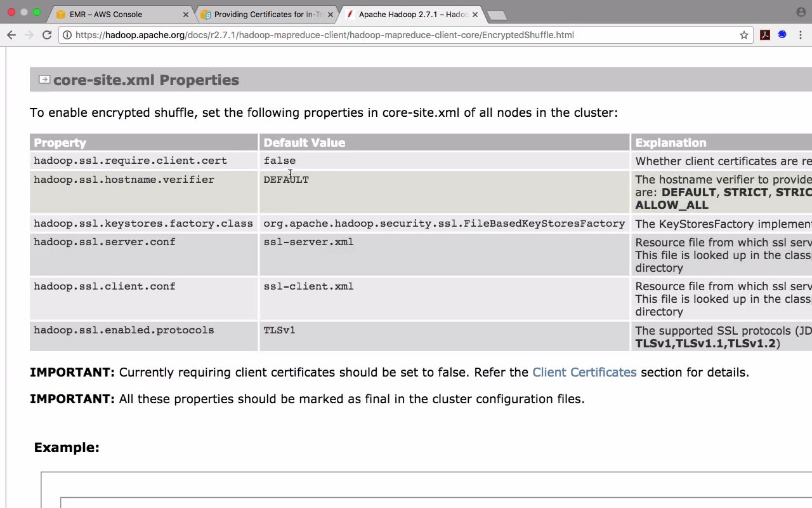Click the browser back arrow
Screen dimensions: 812x508
11,35
